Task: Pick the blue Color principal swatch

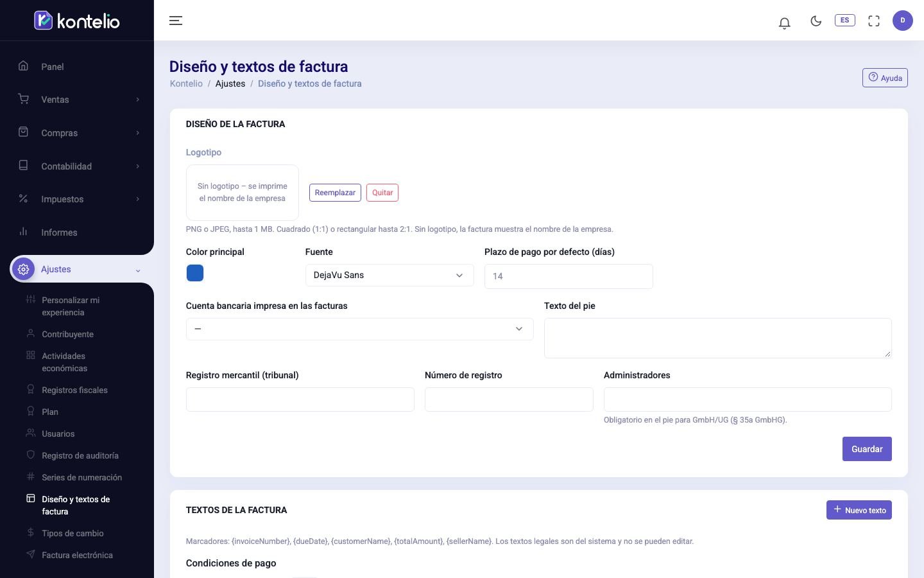Action: click(195, 273)
